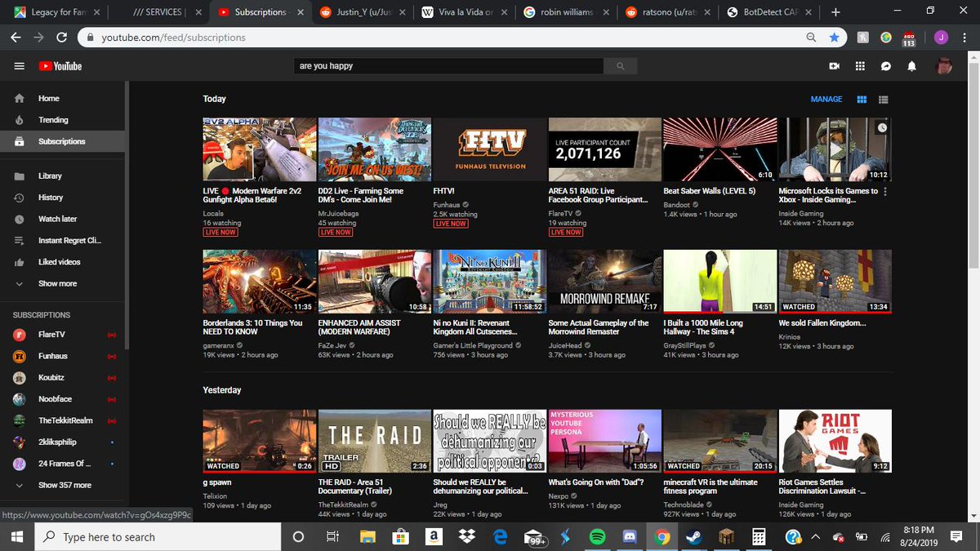Open Modern Warfare 2v2 Gunfight live thumbnail
The image size is (980, 551).
pyautogui.click(x=260, y=149)
